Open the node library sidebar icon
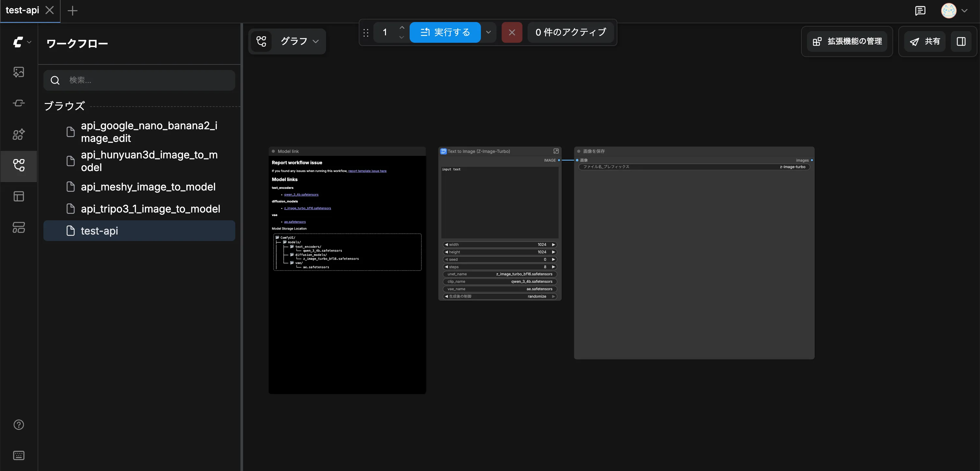Screen dimensions: 980x471 (19, 103)
